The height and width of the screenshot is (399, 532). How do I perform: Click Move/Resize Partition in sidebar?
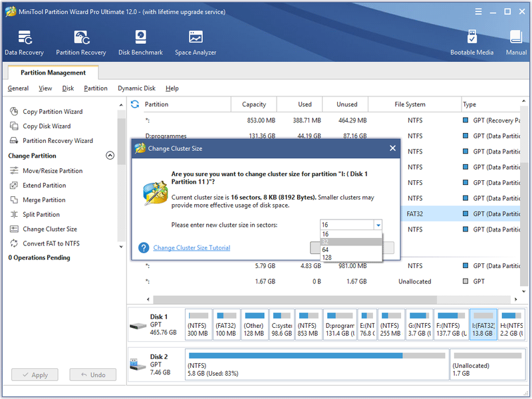[x=53, y=171]
